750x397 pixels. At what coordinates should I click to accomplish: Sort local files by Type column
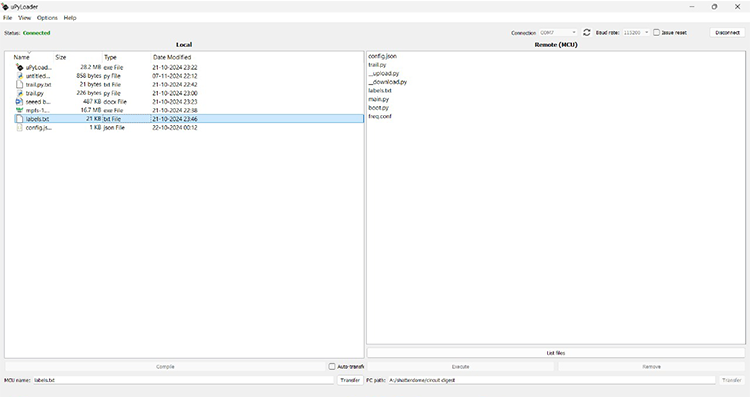tap(110, 57)
